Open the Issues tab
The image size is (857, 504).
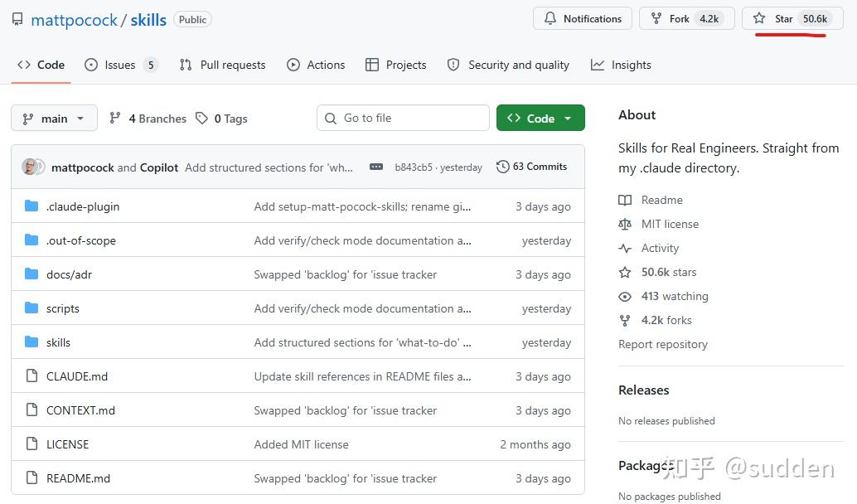[121, 65]
